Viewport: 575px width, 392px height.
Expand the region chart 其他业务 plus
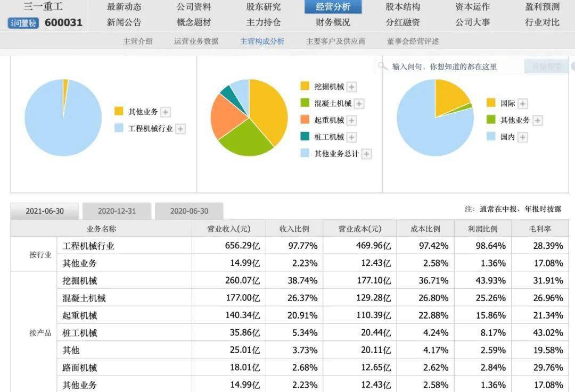(x=537, y=121)
